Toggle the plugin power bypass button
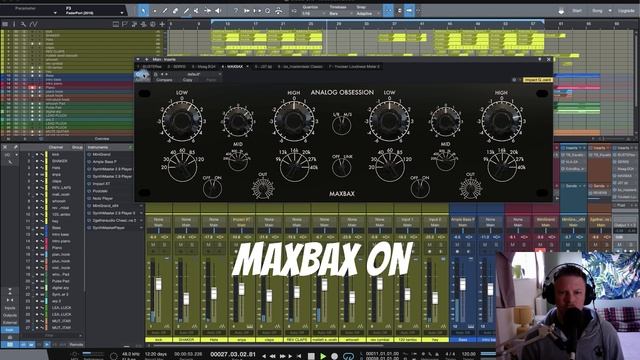This screenshot has width=640, height=360. coord(142,75)
